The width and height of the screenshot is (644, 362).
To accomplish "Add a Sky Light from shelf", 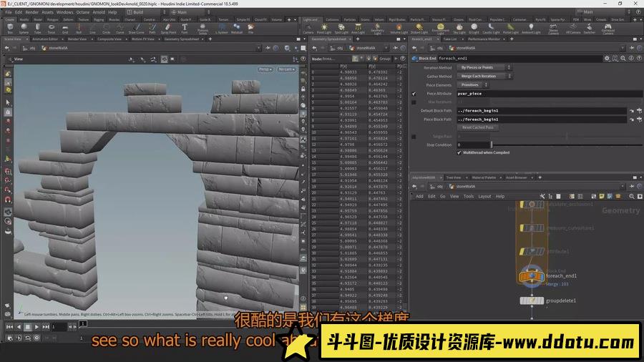I will click(459, 29).
